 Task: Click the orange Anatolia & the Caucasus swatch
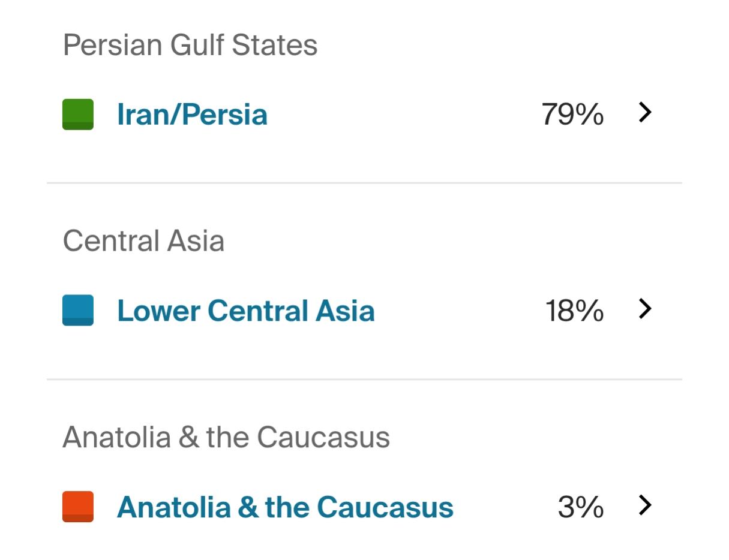point(78,507)
